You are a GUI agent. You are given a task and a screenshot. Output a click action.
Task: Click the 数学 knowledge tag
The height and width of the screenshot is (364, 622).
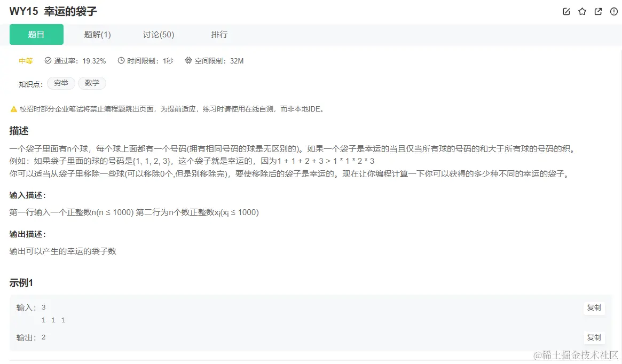pyautogui.click(x=92, y=83)
